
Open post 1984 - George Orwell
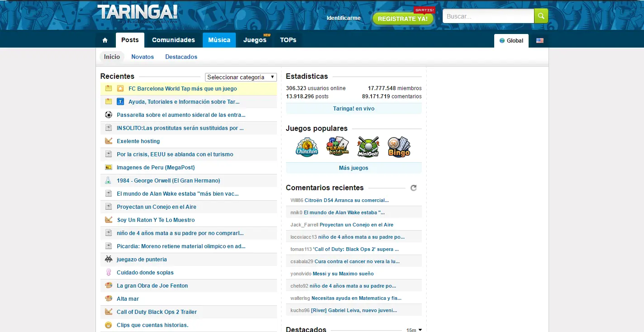168,180
